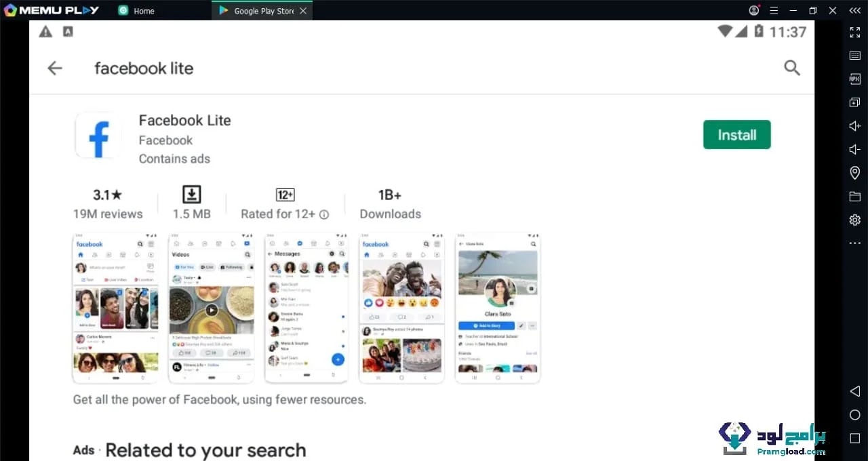The image size is (868, 461).
Task: Open the Rated for 12+ info icon
Action: (324, 214)
